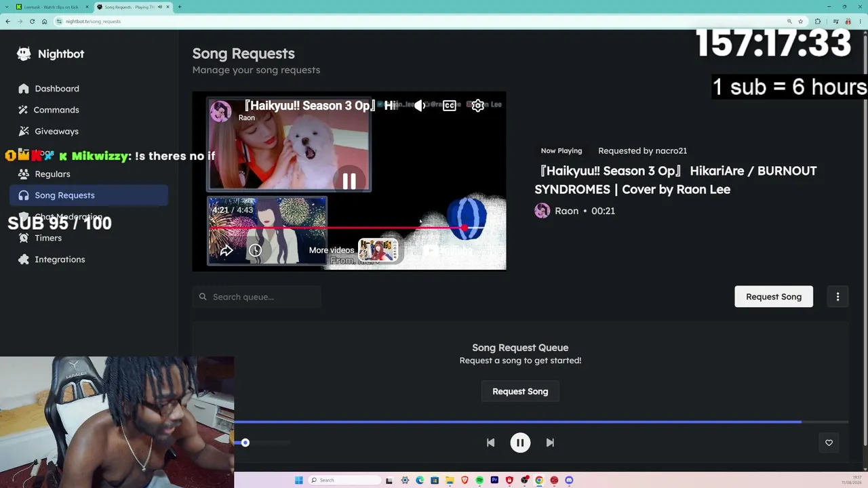This screenshot has width=868, height=488.
Task: Open the tab search dropdown arrow
Action: pos(5,7)
